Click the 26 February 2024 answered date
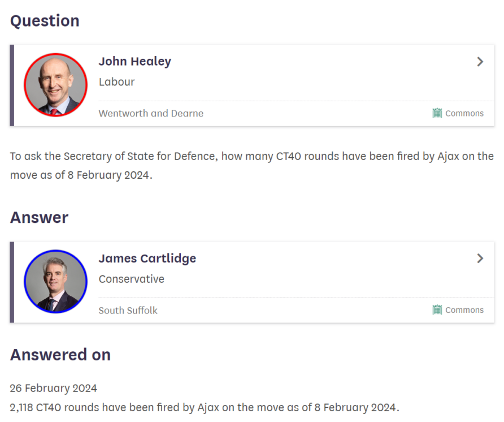 tap(53, 388)
